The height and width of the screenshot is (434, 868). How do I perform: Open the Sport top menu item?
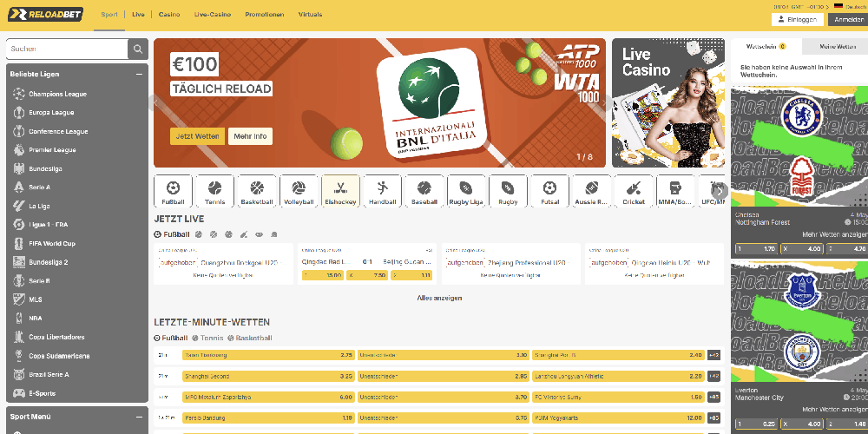[109, 15]
